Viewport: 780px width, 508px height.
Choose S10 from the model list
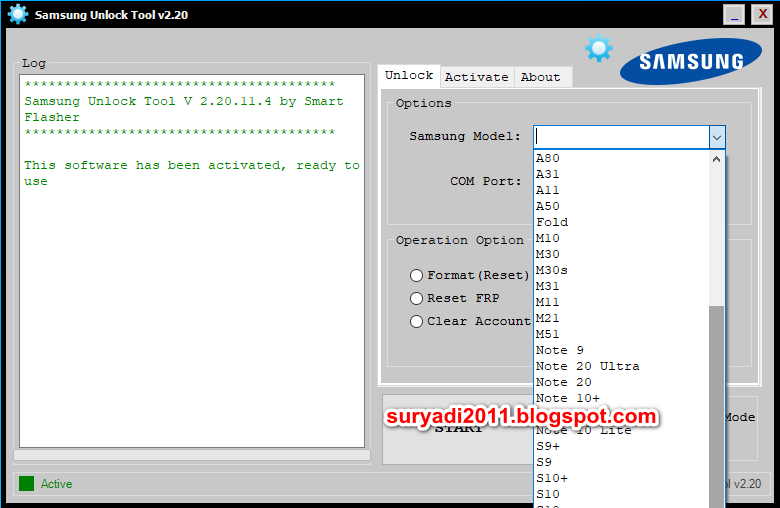(x=621, y=494)
